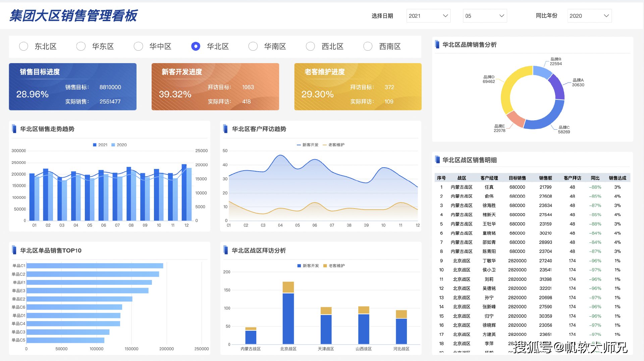Open the year 2021 dropdown

click(428, 16)
